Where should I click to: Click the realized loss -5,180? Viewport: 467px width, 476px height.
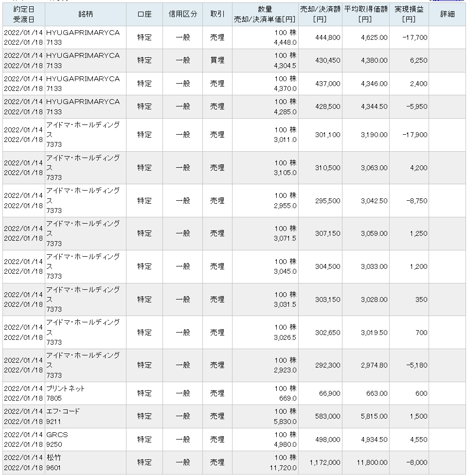tap(416, 365)
